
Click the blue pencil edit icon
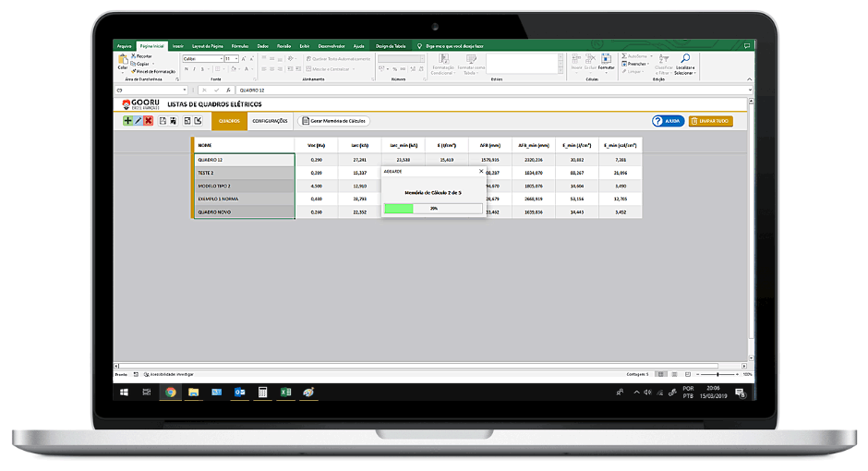click(139, 121)
